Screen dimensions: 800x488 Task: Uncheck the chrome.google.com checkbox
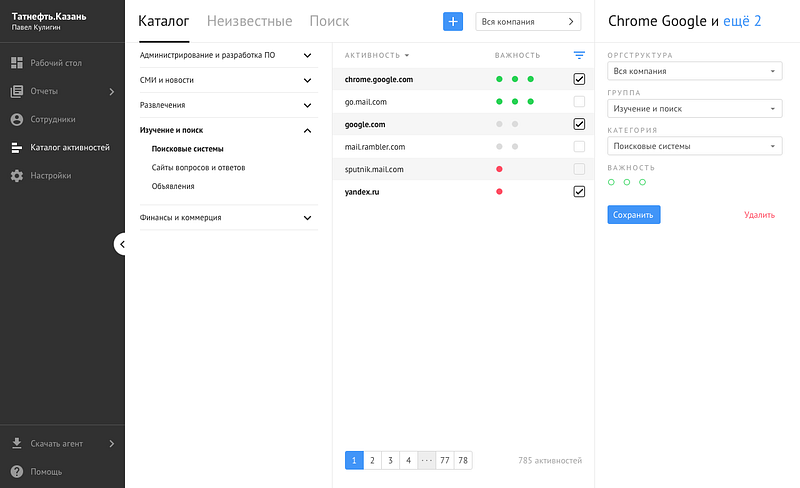(579, 79)
